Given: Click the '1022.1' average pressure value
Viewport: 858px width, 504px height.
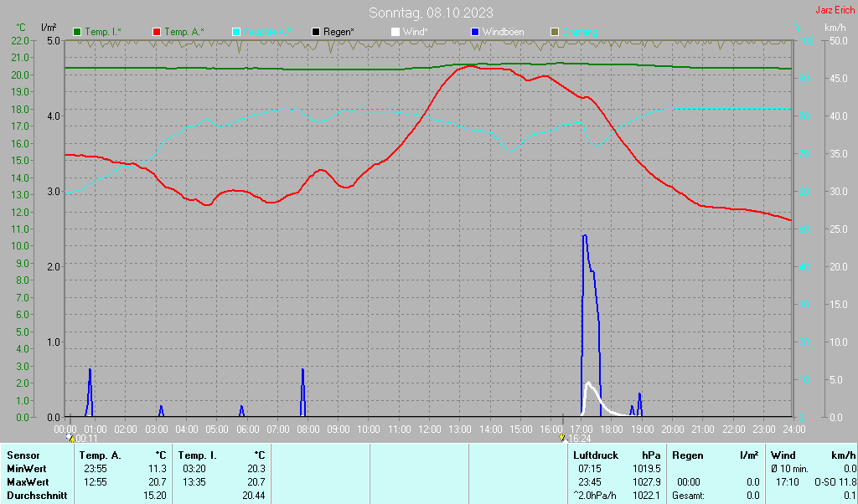Looking at the screenshot, I should pos(647,496).
